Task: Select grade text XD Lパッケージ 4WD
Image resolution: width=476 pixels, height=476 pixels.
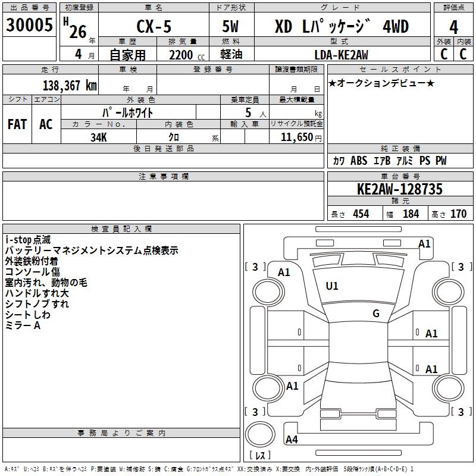Action: pos(342,26)
